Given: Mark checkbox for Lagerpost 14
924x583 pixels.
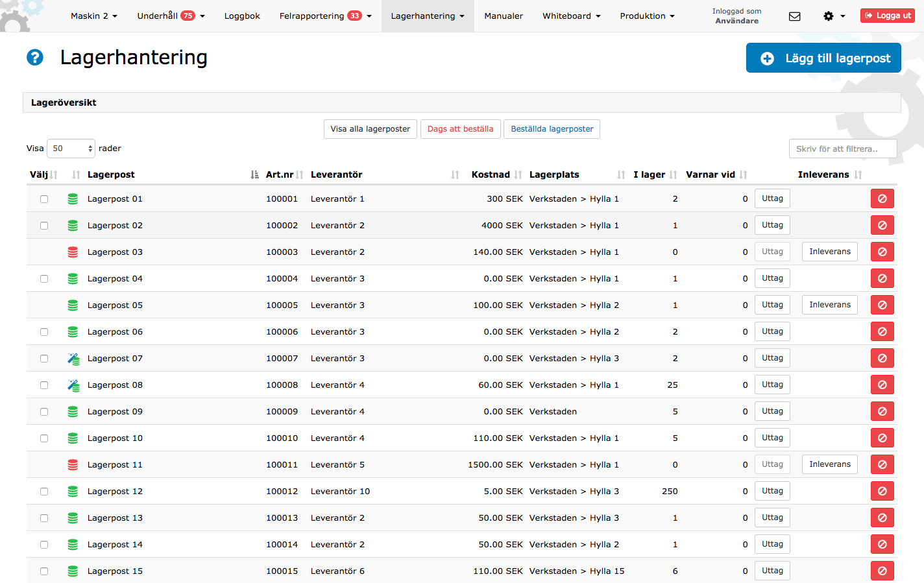Looking at the screenshot, I should 44,545.
